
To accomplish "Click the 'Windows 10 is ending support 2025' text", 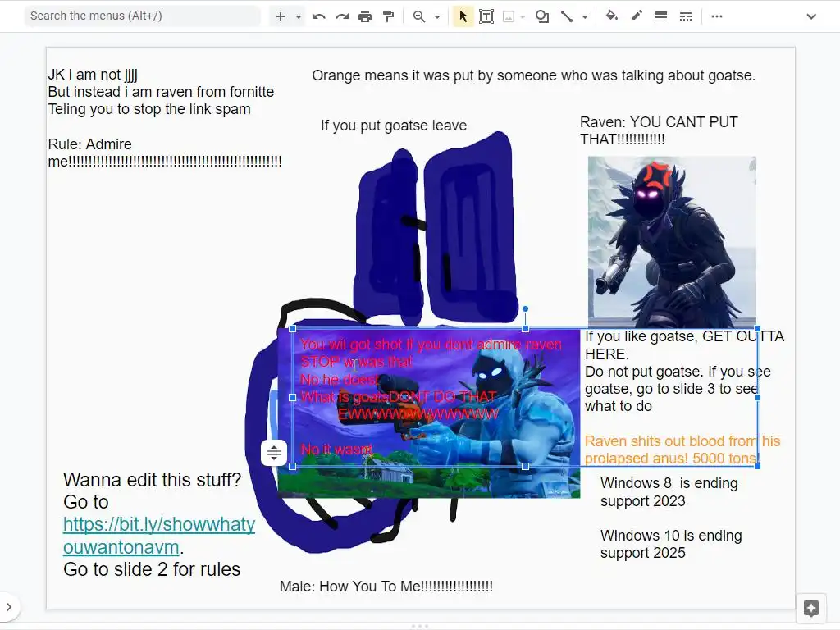I will coord(671,544).
